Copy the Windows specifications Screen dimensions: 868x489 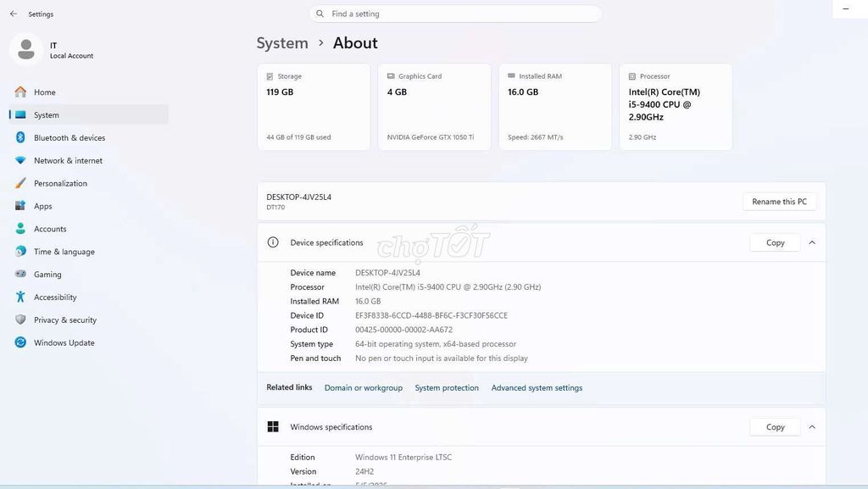775,426
